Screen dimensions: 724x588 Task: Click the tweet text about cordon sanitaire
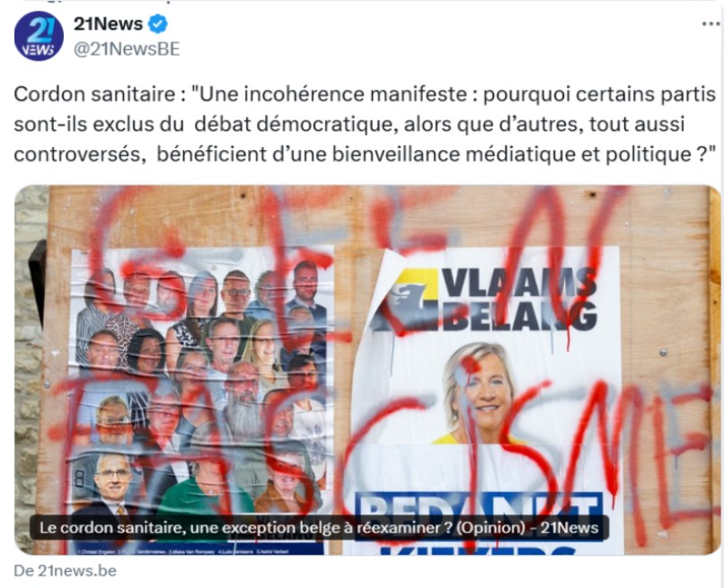pos(365,124)
